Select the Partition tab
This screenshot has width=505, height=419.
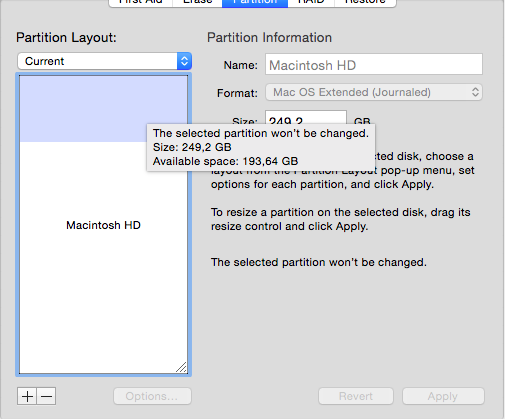tap(255, 3)
